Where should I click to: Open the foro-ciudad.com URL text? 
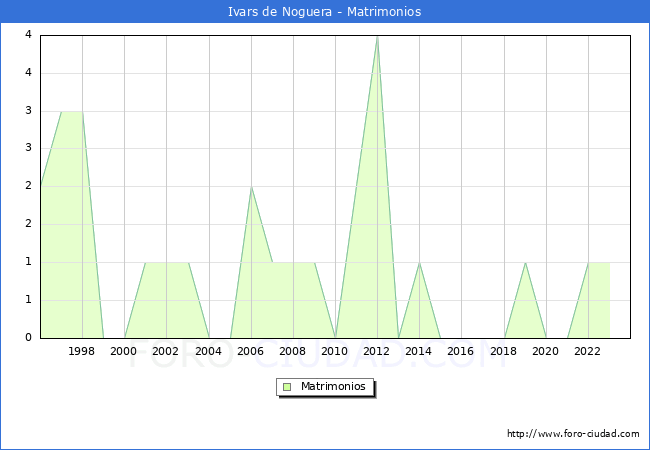point(573,434)
